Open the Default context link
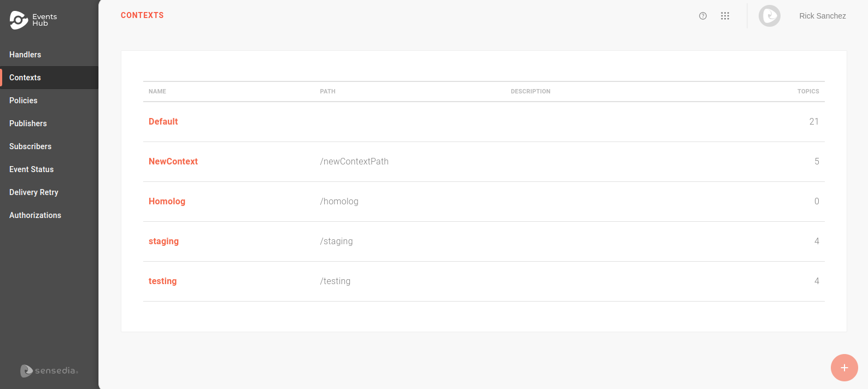 click(x=163, y=121)
